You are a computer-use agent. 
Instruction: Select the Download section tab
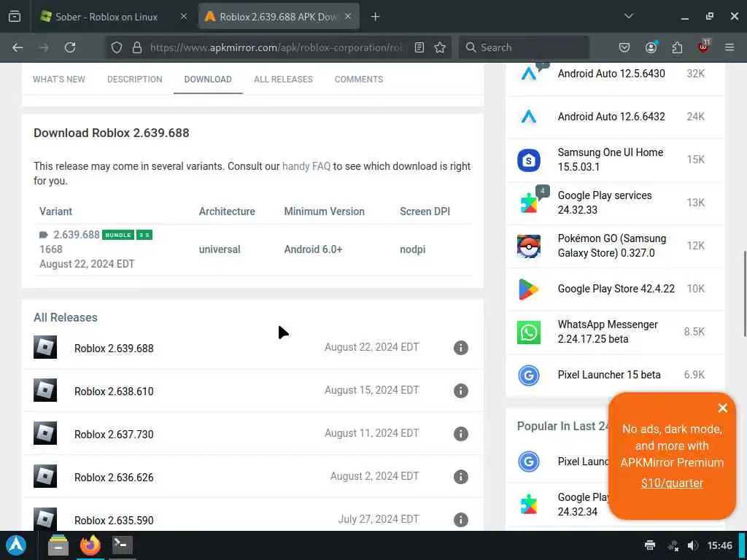pos(208,79)
